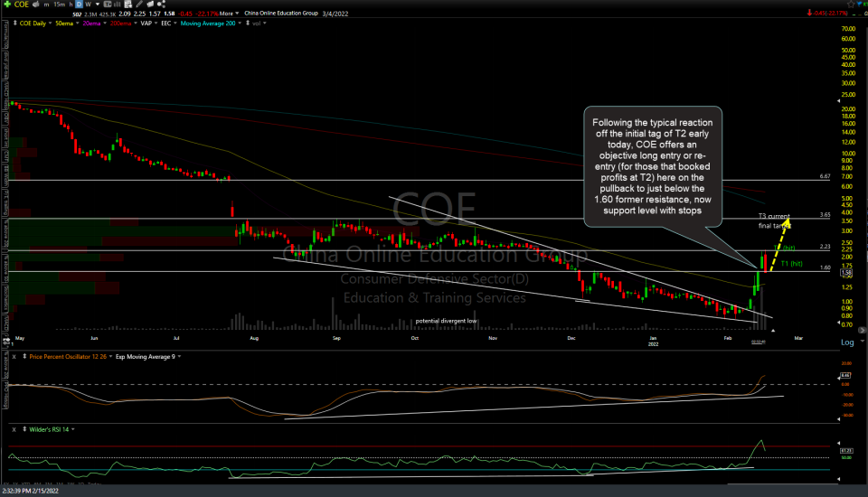Click the green plus add-symbol icon
This screenshot has width=868, height=497.
pyautogui.click(x=8, y=6)
